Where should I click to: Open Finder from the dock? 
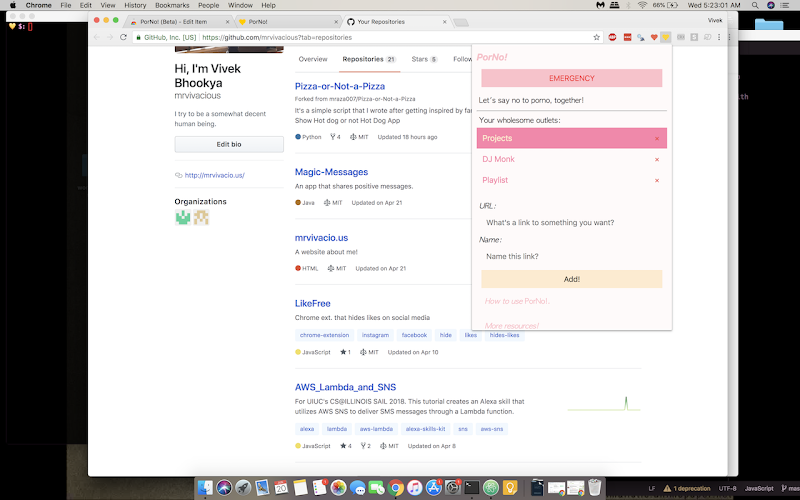[205, 488]
